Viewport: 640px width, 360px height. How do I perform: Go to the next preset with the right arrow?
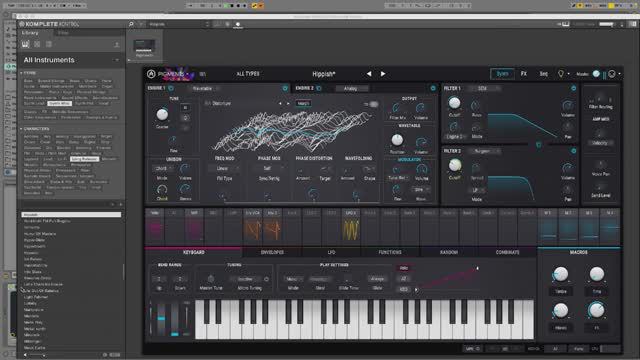383,74
